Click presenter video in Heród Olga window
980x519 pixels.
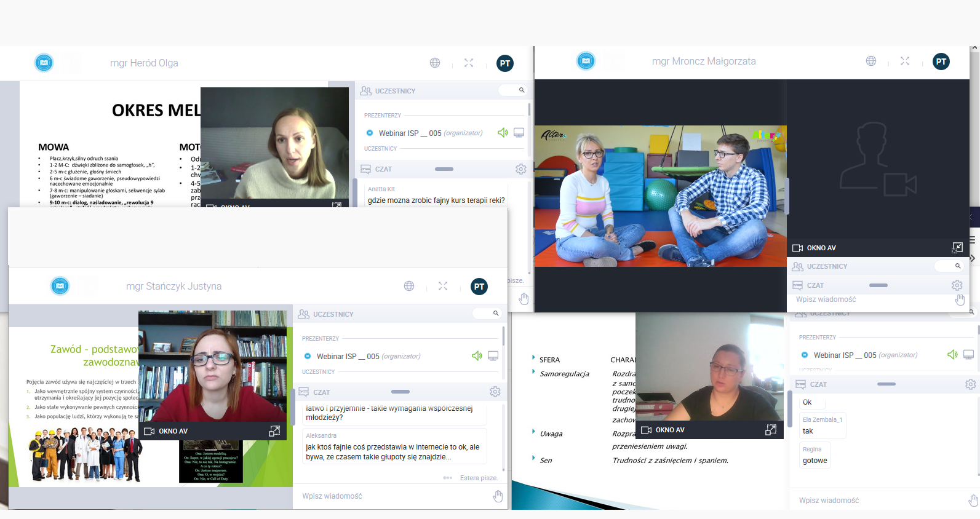[275, 143]
